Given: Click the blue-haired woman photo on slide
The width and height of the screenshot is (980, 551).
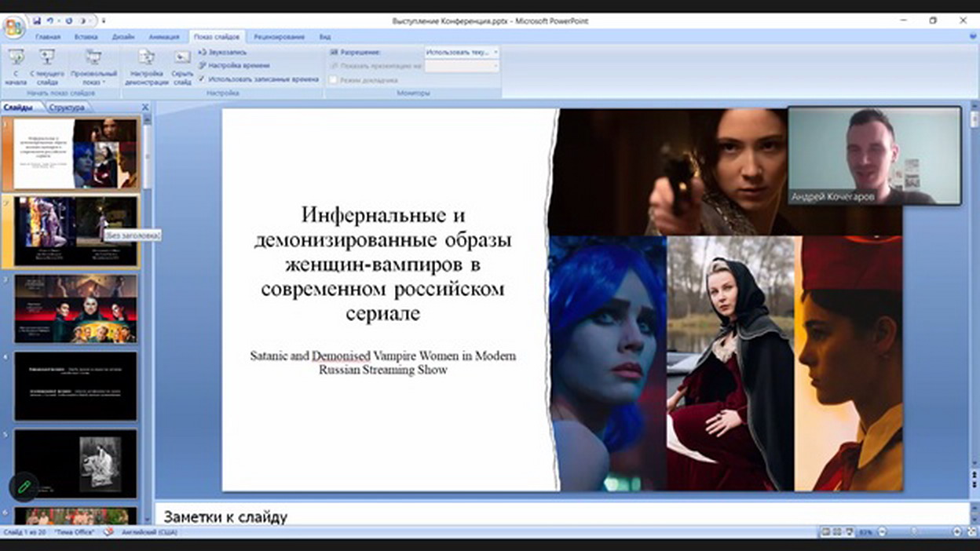Looking at the screenshot, I should [x=608, y=363].
